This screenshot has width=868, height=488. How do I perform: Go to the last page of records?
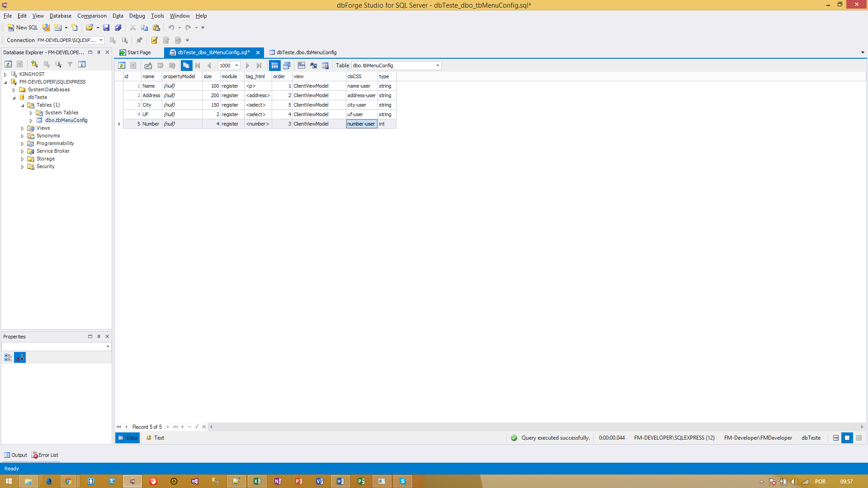tap(259, 66)
